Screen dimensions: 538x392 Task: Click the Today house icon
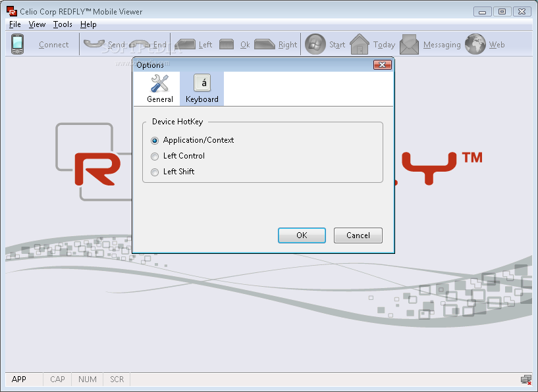[x=360, y=44]
